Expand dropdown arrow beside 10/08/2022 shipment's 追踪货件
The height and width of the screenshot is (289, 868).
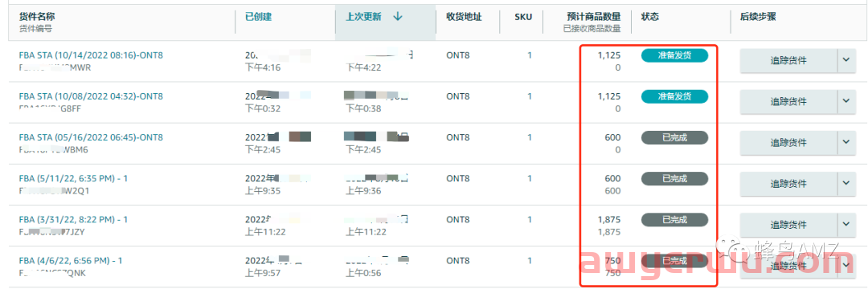[846, 102]
